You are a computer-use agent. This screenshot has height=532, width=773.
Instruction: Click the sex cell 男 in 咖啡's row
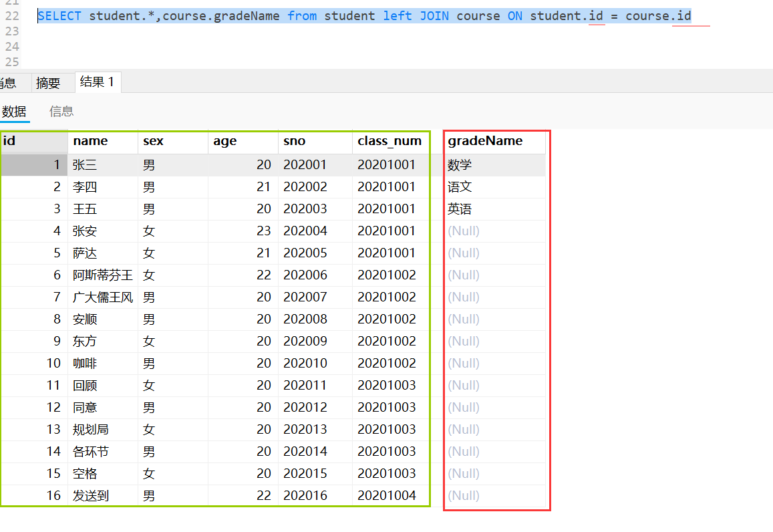[x=172, y=364]
